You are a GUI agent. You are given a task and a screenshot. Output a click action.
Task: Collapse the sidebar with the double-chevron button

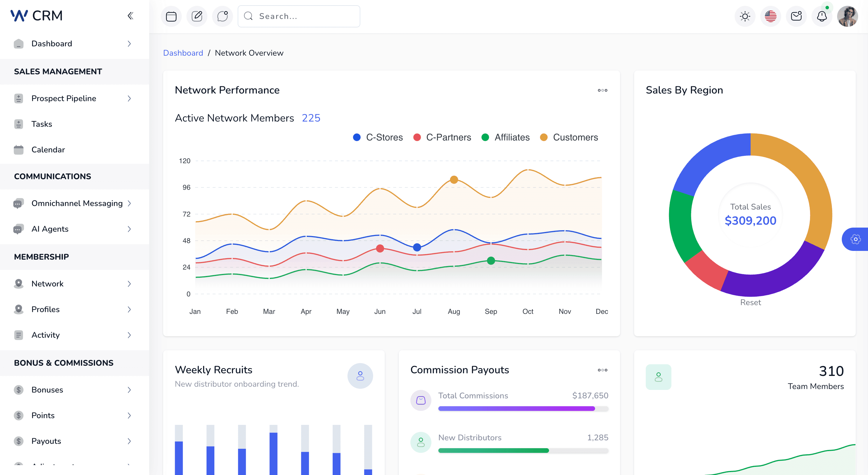coord(130,15)
